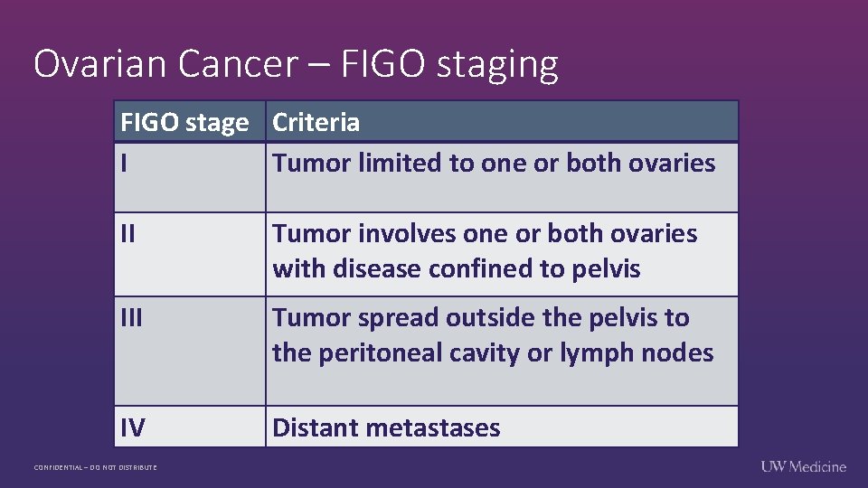Click 'Tumor limited to one or both ovaries'
The image size is (868, 488).
click(x=494, y=164)
